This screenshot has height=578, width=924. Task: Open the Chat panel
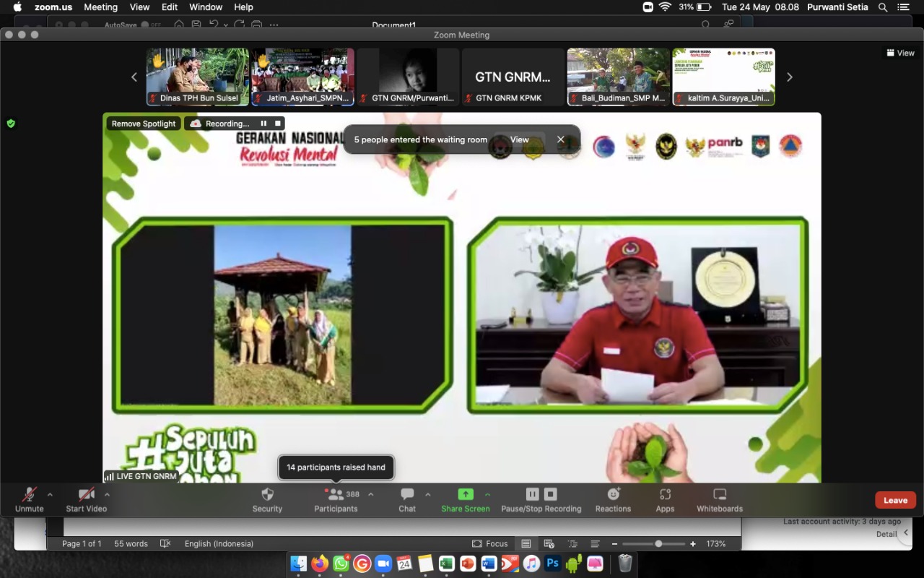point(407,495)
